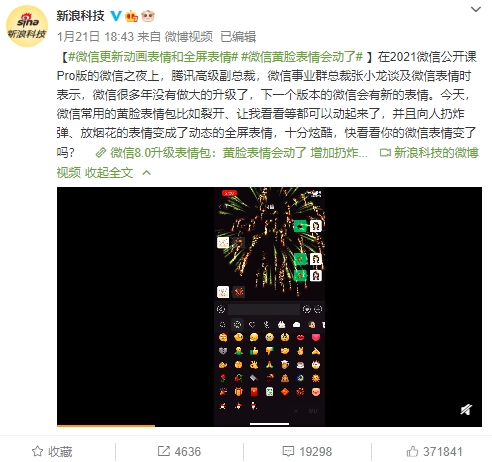The image size is (492, 462).
Task: Click the Sina Tech profile avatar
Action: [x=27, y=26]
